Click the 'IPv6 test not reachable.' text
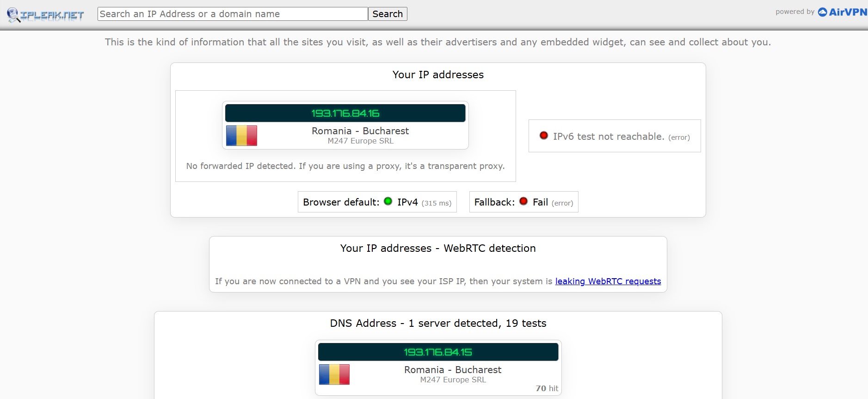The height and width of the screenshot is (399, 868). click(609, 137)
